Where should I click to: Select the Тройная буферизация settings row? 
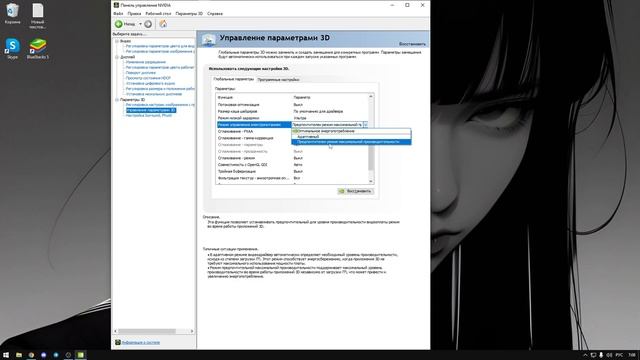click(292, 171)
